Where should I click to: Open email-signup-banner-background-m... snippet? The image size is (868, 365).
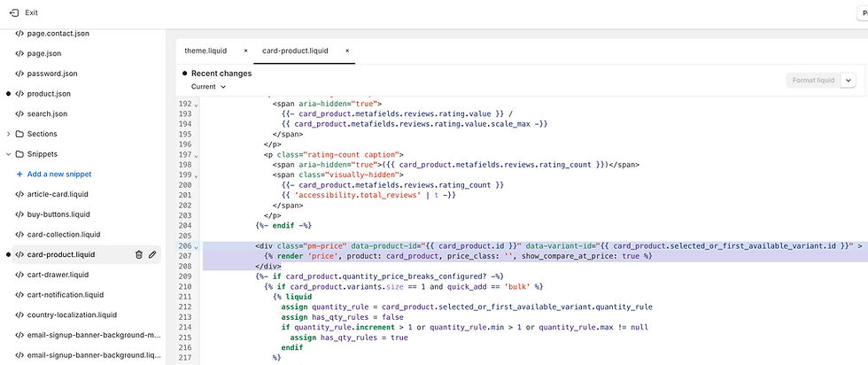pyautogui.click(x=94, y=335)
